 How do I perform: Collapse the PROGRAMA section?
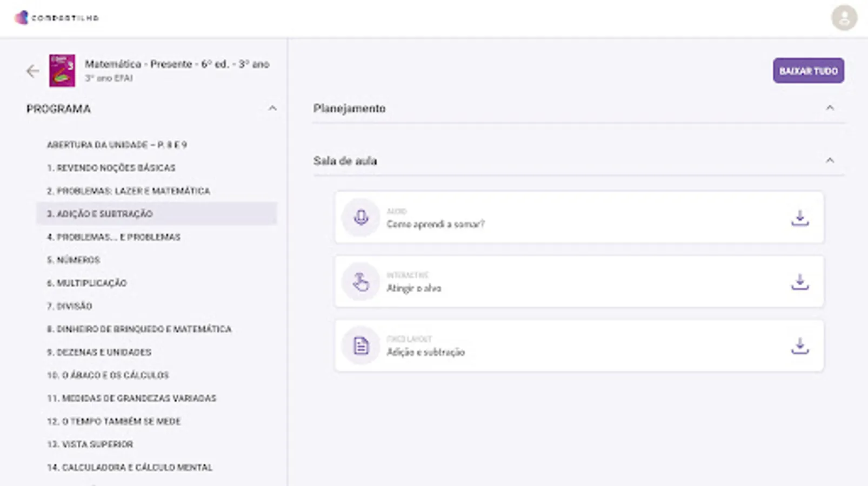273,108
